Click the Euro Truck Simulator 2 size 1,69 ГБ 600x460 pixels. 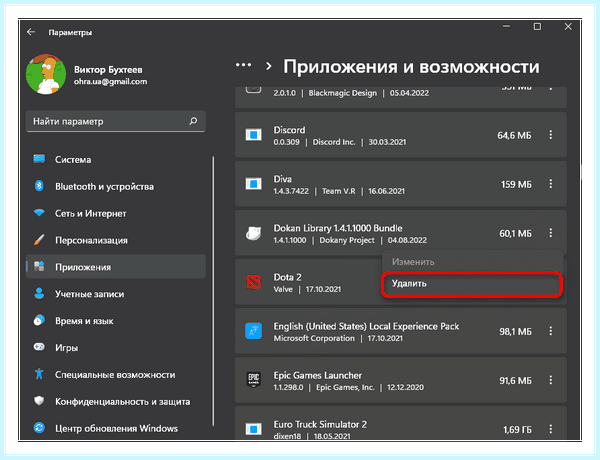517,430
